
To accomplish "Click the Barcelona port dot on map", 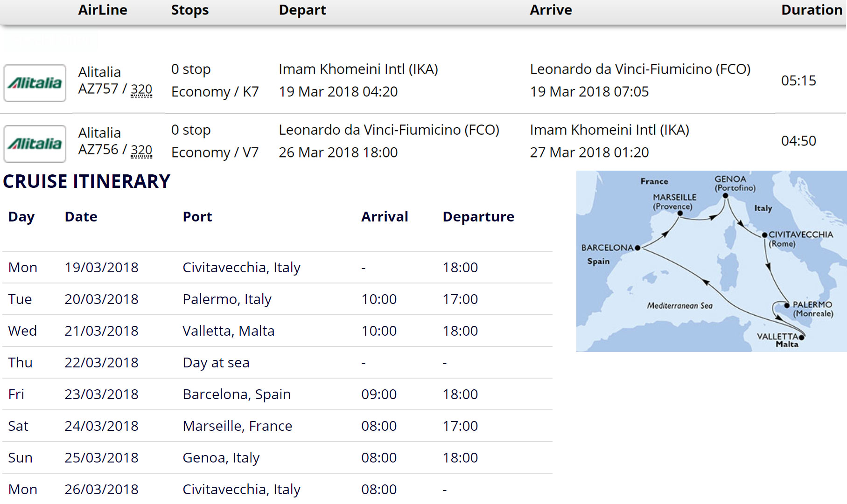I will [x=637, y=248].
